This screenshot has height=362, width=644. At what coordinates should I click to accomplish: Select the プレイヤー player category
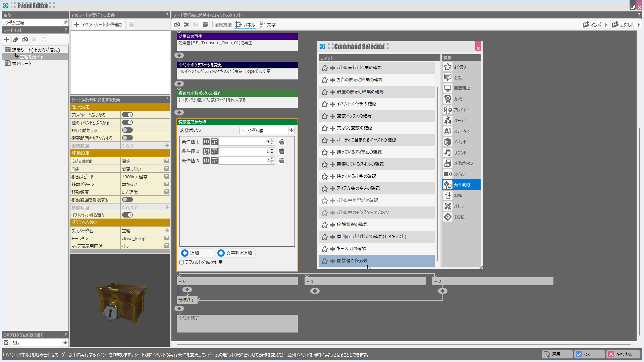tap(461, 110)
